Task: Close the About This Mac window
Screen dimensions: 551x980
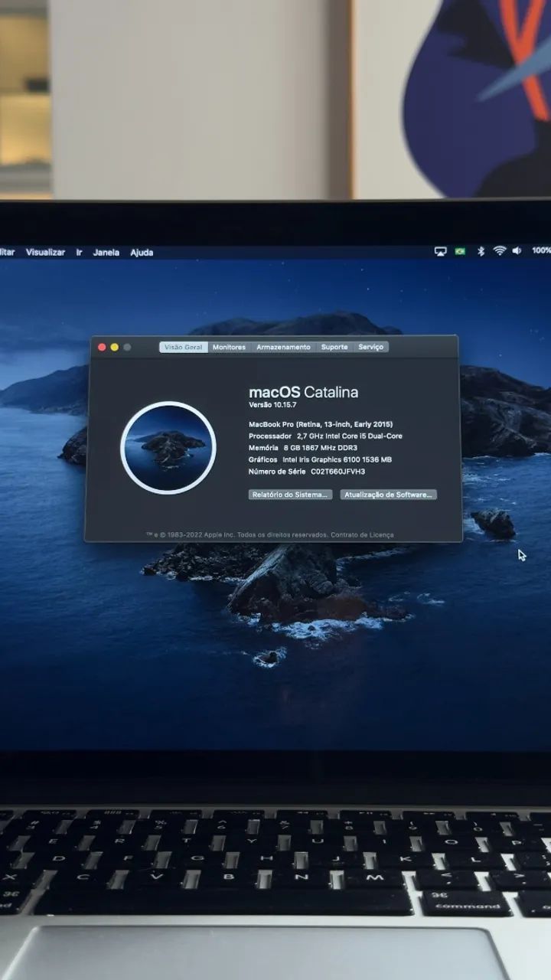Action: [102, 347]
